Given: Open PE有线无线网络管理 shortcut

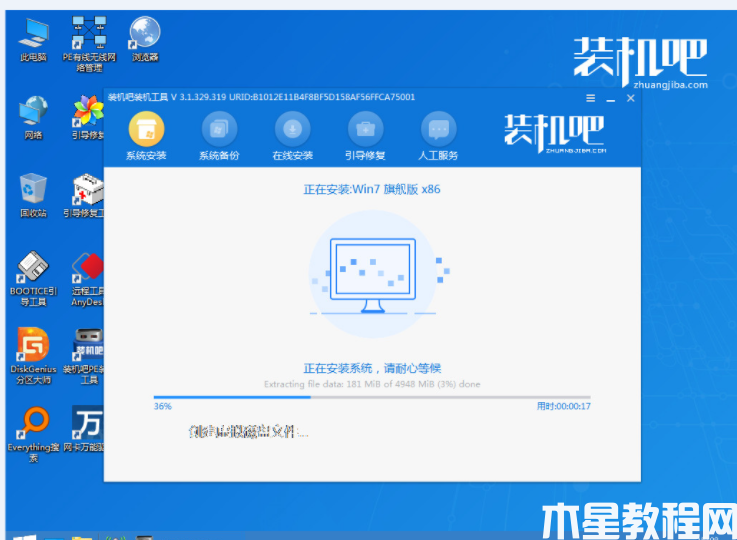Looking at the screenshot, I should coord(89,44).
